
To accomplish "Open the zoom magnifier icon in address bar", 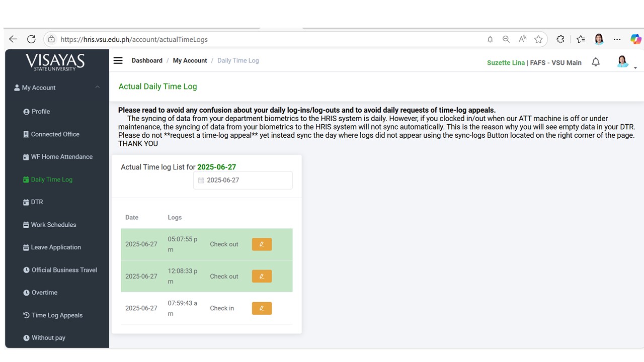I will pos(506,39).
